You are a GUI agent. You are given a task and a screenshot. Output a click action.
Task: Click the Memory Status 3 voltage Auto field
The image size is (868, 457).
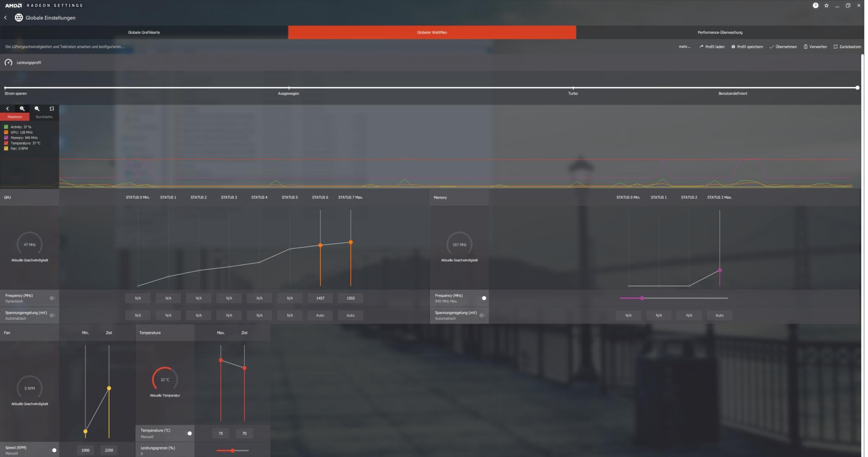(x=720, y=316)
